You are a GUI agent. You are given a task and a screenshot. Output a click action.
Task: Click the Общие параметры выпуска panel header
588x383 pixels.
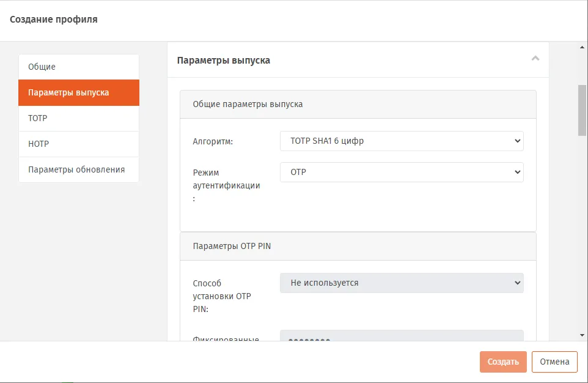pos(358,105)
